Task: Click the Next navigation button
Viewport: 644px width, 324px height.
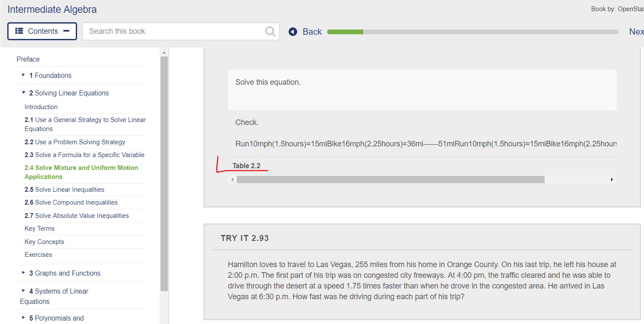Action: point(636,31)
